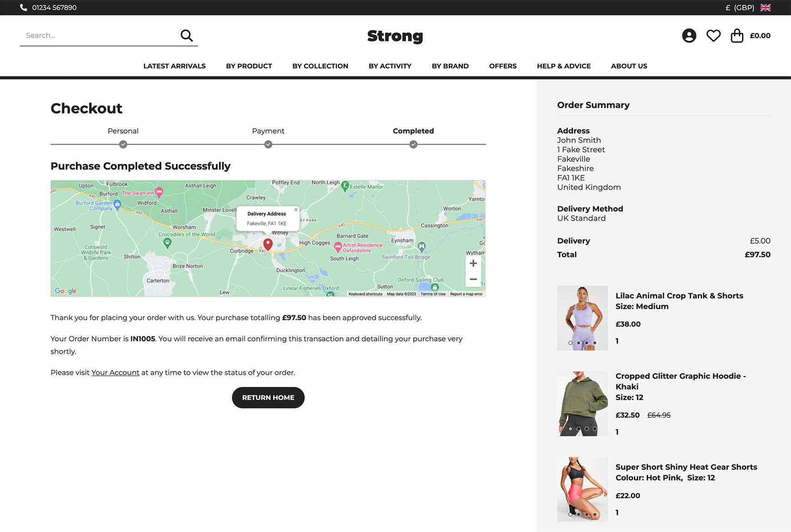Click Crocodiles of the World marker
Image resolution: width=791 pixels, height=532 pixels.
pos(167,243)
